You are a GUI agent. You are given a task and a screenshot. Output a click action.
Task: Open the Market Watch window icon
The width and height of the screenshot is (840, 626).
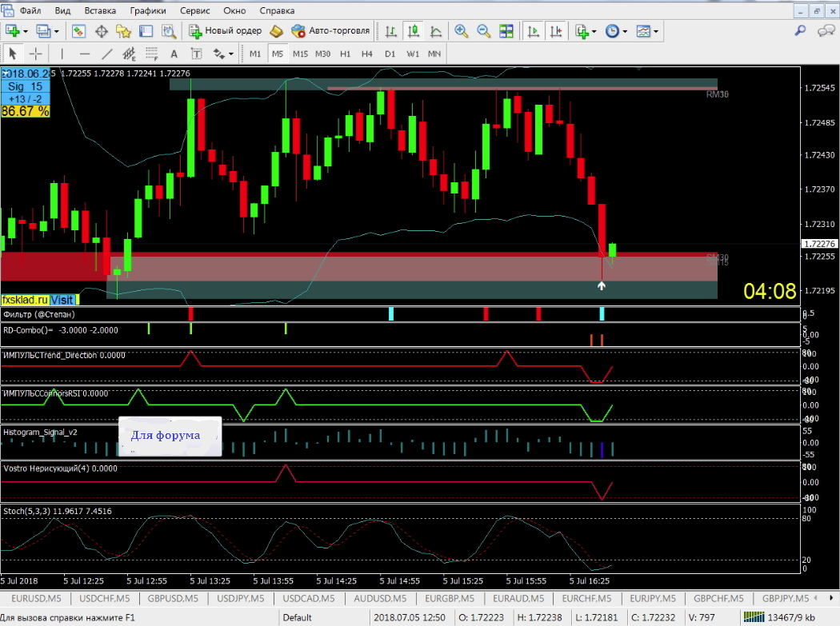pos(78,31)
